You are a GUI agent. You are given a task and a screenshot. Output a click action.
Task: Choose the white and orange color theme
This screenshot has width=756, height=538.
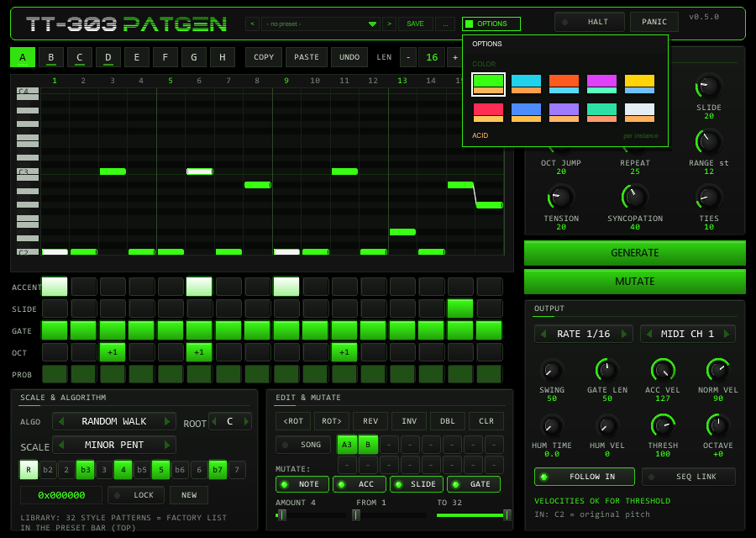click(640, 113)
